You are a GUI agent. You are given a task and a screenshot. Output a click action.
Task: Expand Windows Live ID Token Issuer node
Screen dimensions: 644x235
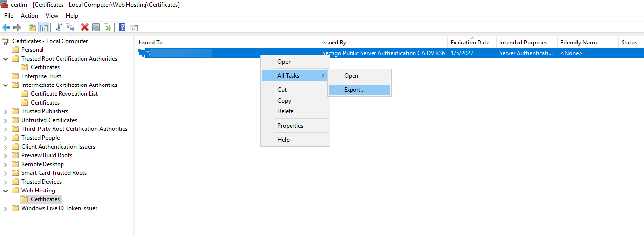click(6, 208)
